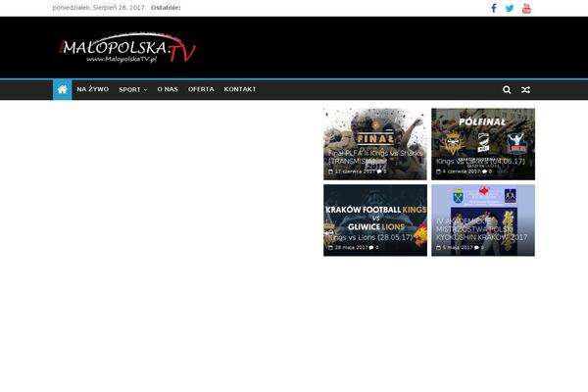This screenshot has width=588, height=392.
Task: Open IV Akademickie Mistrzostwa Polski Kyokushin article
Action: 481,229
